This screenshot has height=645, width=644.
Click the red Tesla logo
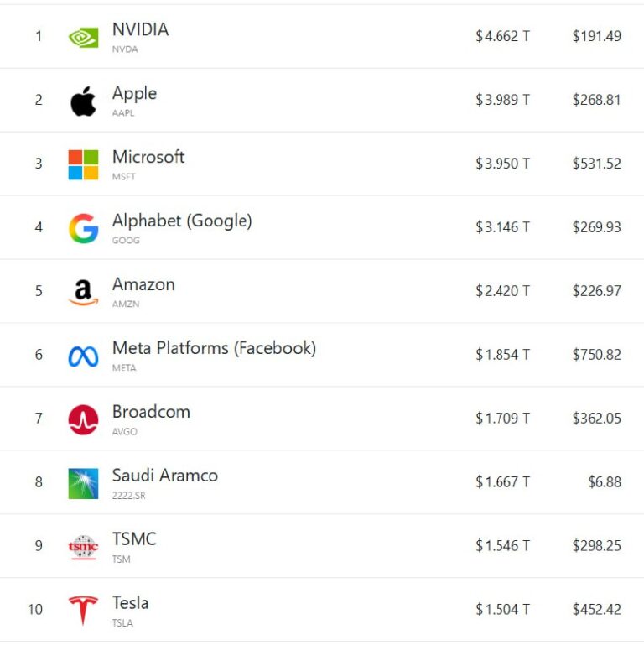pos(83,610)
